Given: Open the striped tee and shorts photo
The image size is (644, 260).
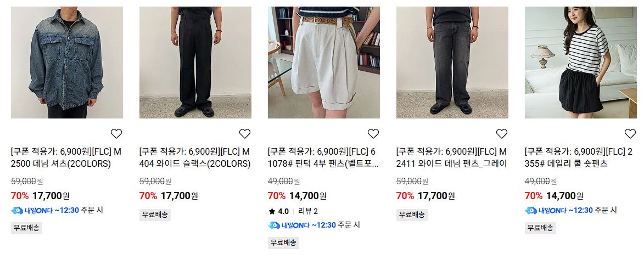Looking at the screenshot, I should coord(581,63).
